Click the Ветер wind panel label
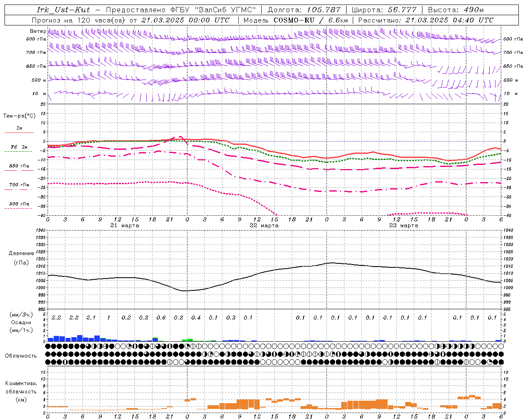 pos(38,31)
